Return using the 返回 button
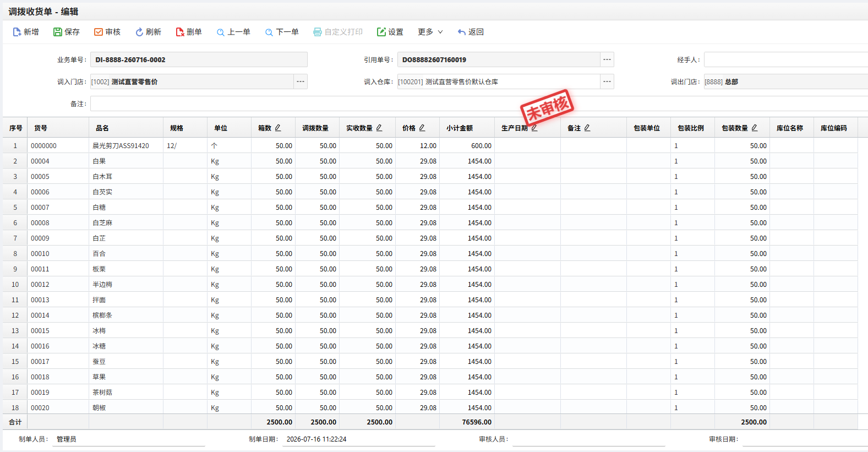This screenshot has height=452, width=868. tap(471, 32)
